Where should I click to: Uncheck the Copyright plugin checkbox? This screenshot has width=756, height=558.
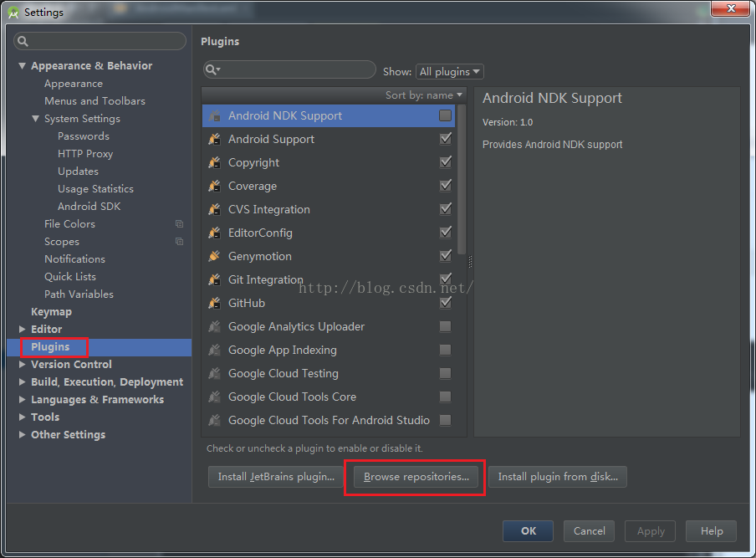click(446, 162)
